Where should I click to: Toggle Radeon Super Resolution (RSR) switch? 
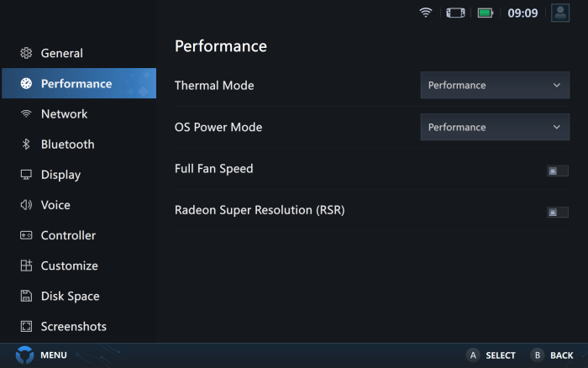click(x=557, y=212)
